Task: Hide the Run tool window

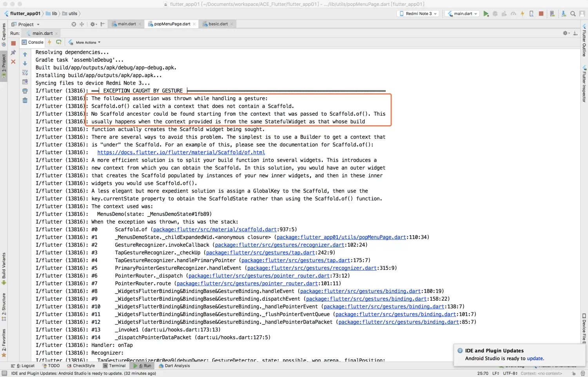Action: pos(575,33)
